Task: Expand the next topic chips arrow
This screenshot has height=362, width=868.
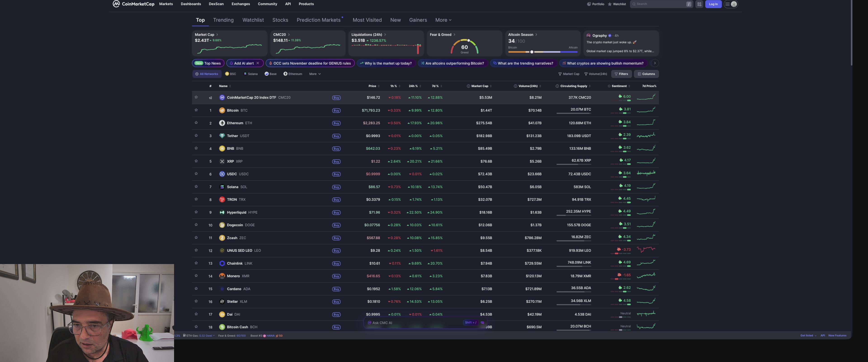Action: [654, 63]
